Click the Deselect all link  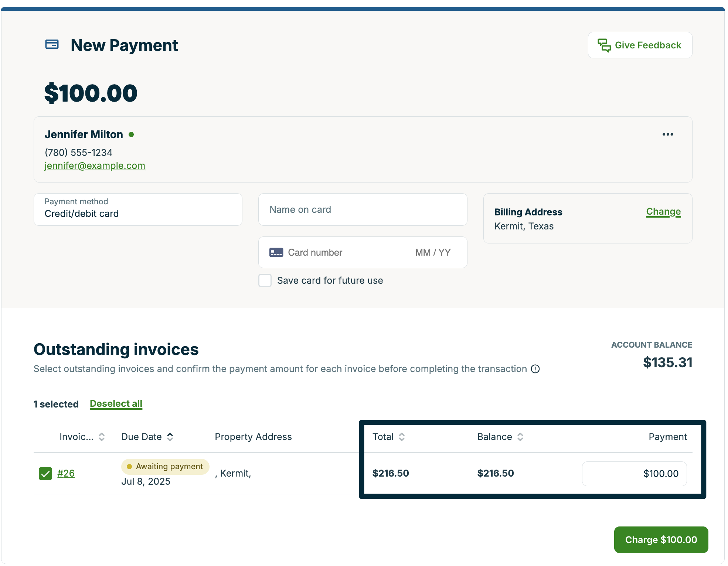116,403
